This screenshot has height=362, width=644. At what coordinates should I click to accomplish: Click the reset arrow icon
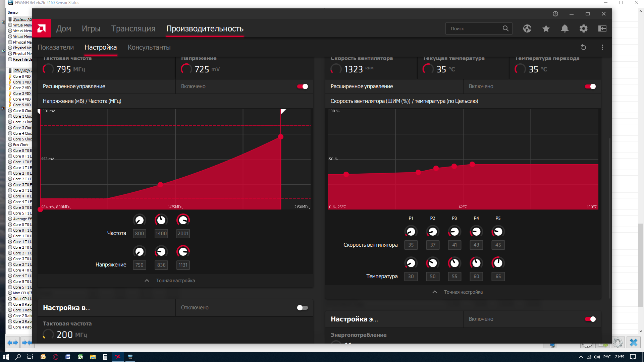[583, 47]
